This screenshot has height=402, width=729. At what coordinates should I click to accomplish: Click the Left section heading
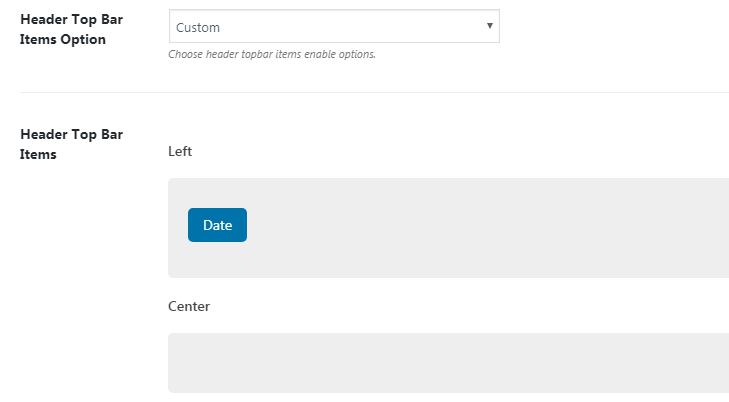(180, 151)
